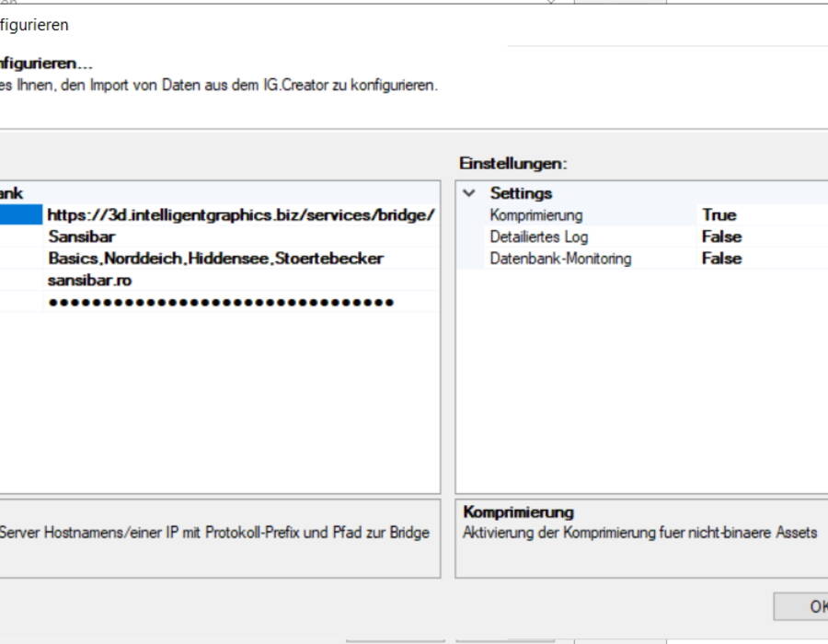
Task: Click empty area of settings grid
Action: [641, 380]
